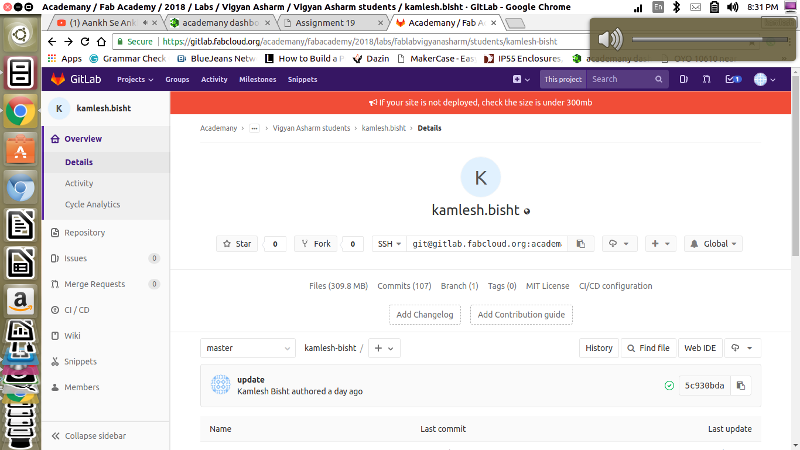This screenshot has width=800, height=450.
Task: Click the SSH clone URL field
Action: [x=487, y=244]
